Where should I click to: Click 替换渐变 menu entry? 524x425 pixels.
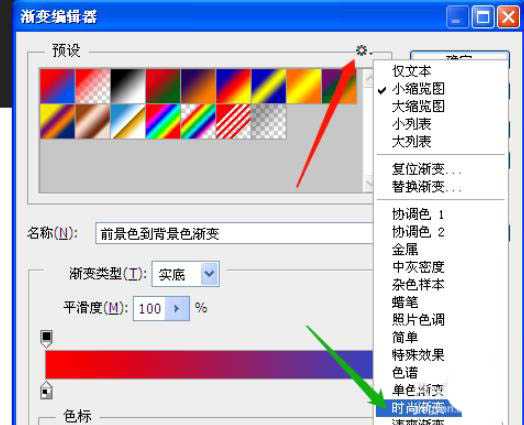tap(427, 187)
